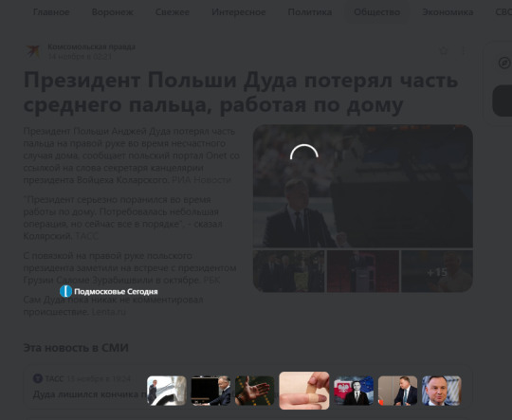
Task: Switch to the Воронеж tab
Action: tap(112, 12)
